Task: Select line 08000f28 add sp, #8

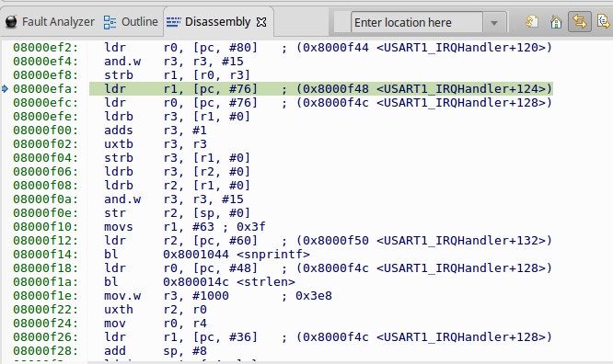Action: 110,351
